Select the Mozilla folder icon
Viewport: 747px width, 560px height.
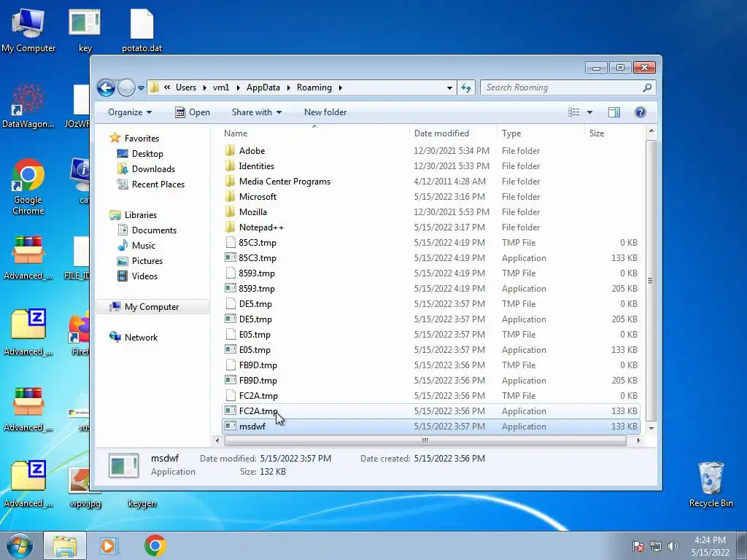[x=230, y=212]
